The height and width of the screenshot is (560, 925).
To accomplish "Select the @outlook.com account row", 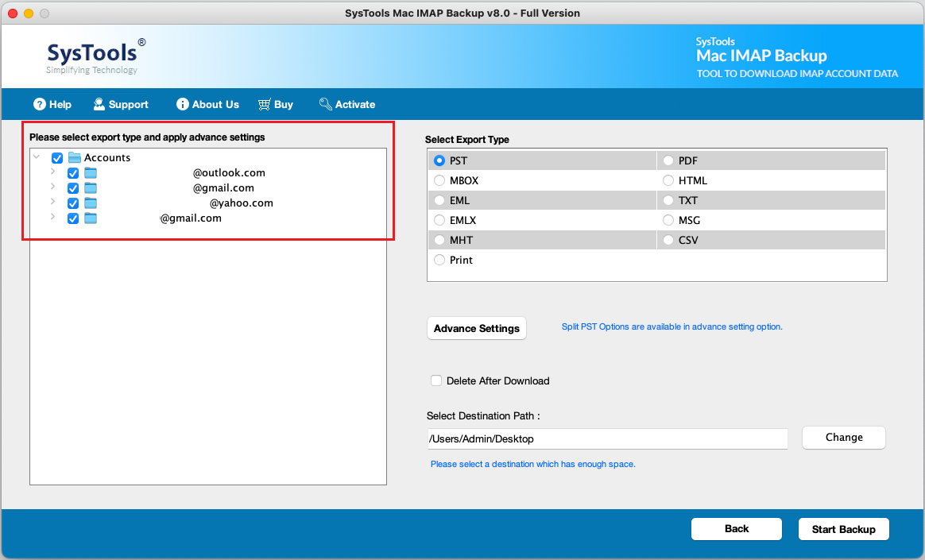I will tap(229, 172).
